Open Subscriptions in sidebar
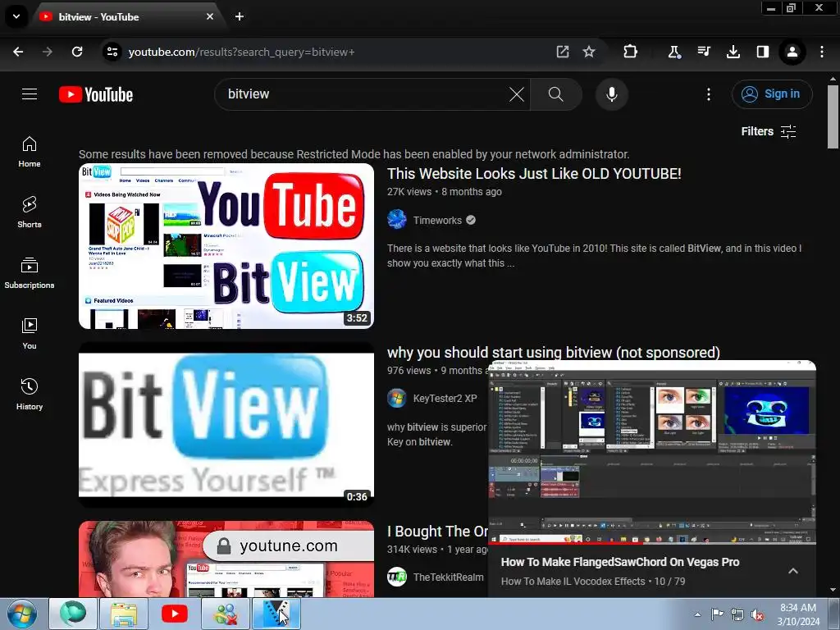840x630 pixels. click(x=30, y=272)
